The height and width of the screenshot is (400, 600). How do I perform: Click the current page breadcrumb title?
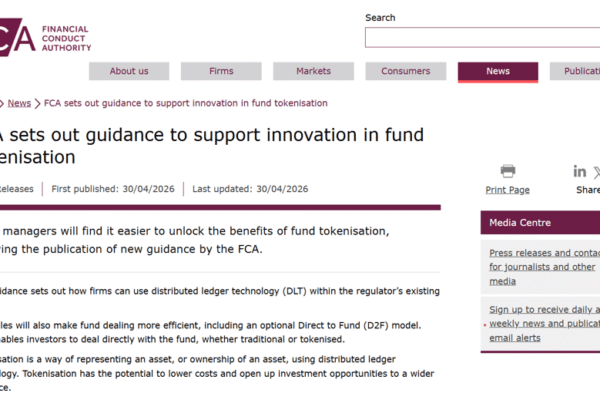click(186, 103)
